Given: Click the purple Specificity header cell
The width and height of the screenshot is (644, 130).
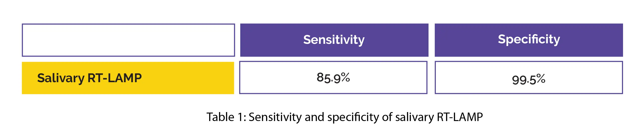Looking at the screenshot, I should (528, 40).
